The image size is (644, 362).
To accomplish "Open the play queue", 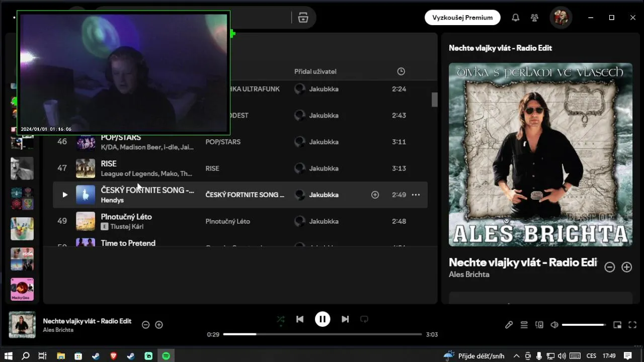I will click(x=524, y=325).
